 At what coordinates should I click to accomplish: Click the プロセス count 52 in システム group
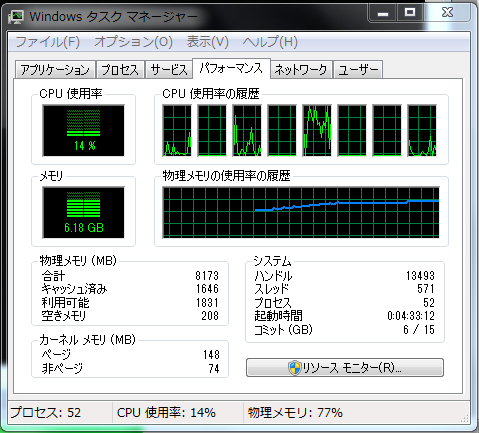(x=429, y=303)
